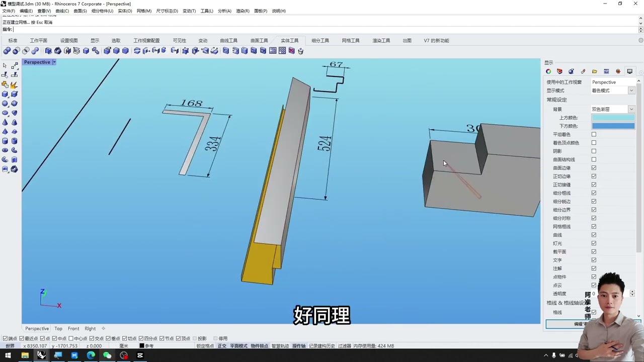The image size is (644, 362).
Task: Toggle 锁定格点 in status bar
Action: tap(205, 346)
